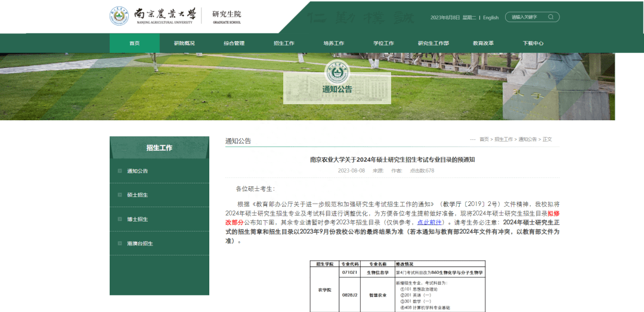
Task: Open 招生工作 in the top navigation
Action: click(x=284, y=43)
